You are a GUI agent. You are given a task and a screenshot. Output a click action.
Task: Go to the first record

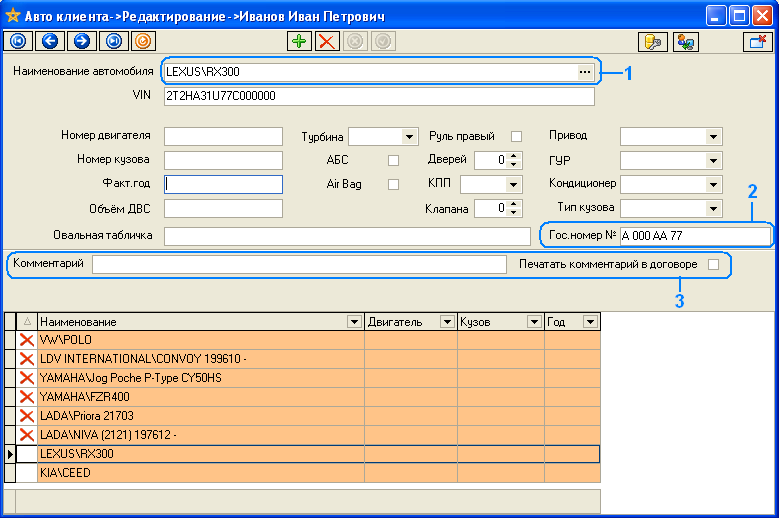point(18,41)
